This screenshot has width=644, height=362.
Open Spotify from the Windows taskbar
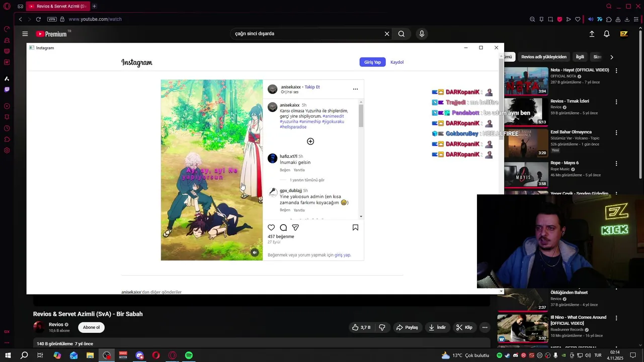[189, 355]
